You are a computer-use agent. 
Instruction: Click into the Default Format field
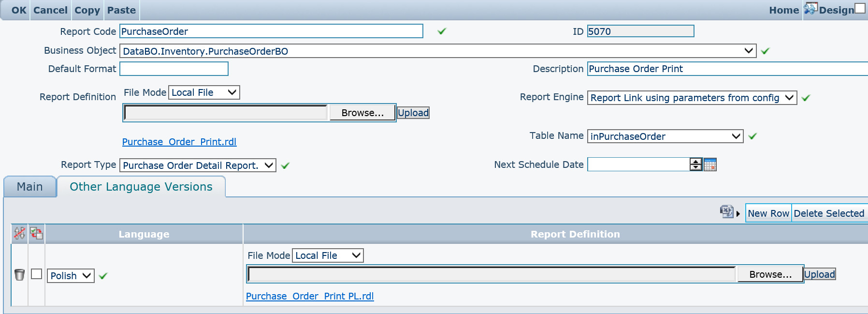tap(174, 69)
